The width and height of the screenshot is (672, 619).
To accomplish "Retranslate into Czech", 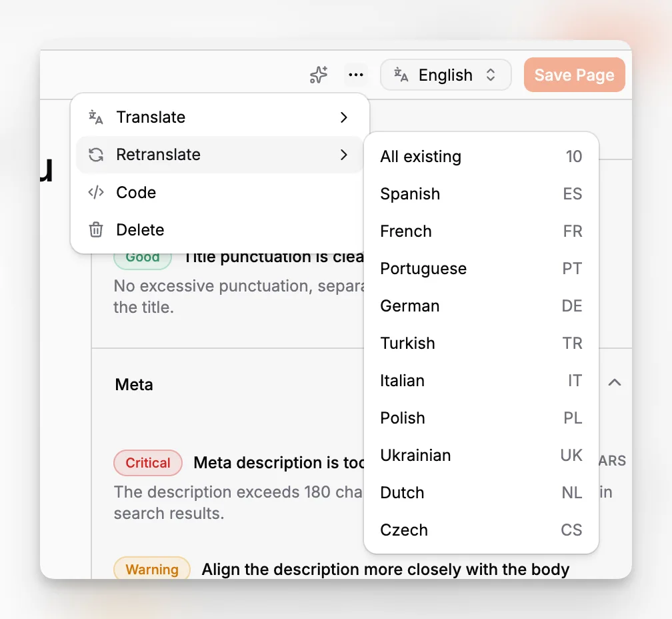I will (481, 530).
